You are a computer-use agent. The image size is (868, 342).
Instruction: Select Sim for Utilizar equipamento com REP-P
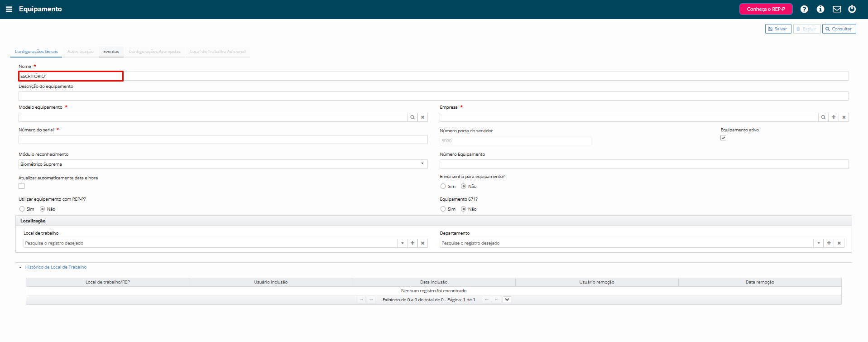tap(22, 209)
